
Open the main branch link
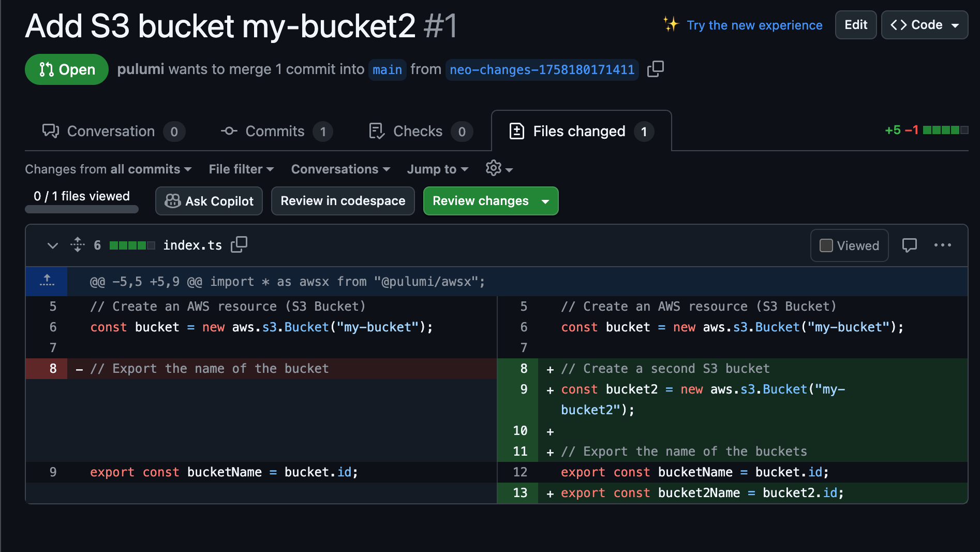tap(387, 69)
